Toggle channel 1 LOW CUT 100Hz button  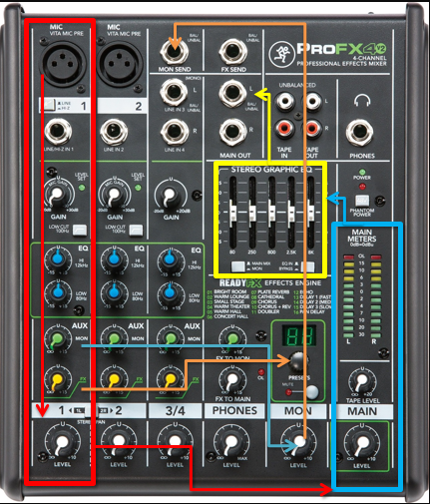point(80,230)
